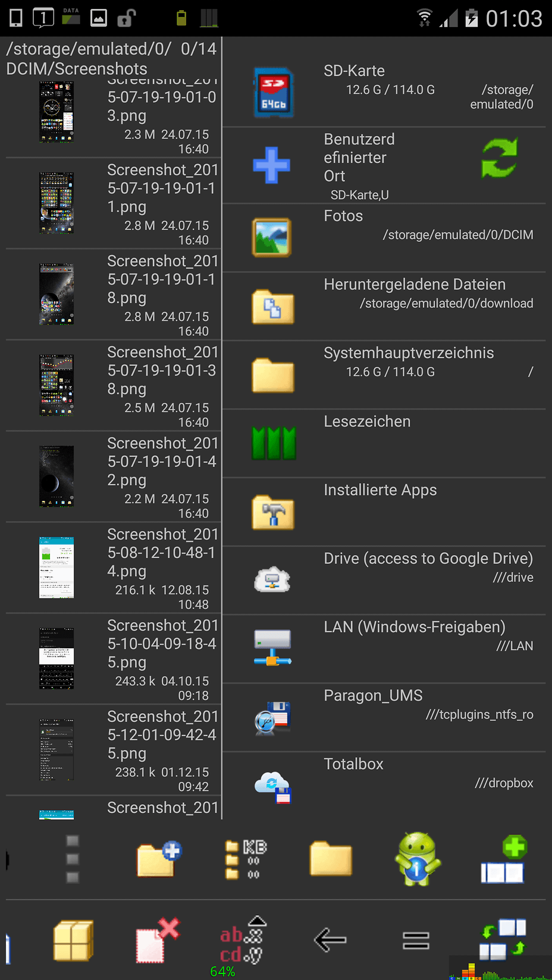Open the Lesezeichen label

coord(367,421)
